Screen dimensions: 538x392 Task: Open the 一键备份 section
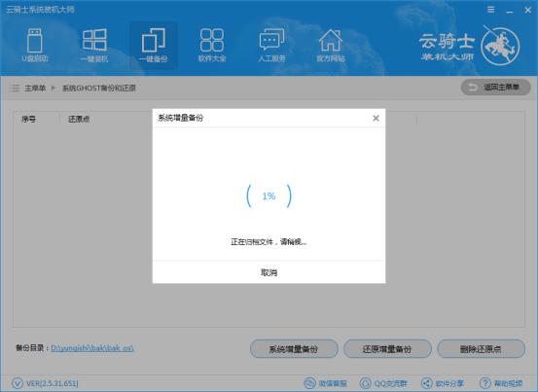coord(154,46)
